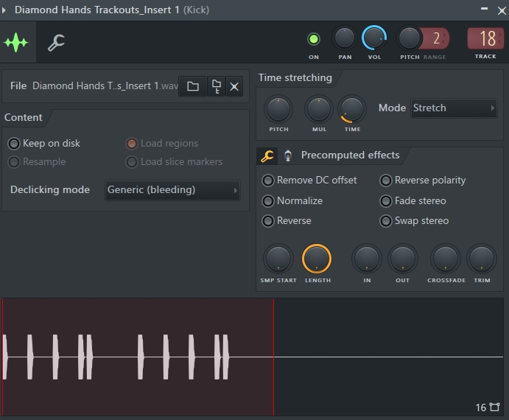
Task: Click the Content section header
Action: [x=23, y=117]
